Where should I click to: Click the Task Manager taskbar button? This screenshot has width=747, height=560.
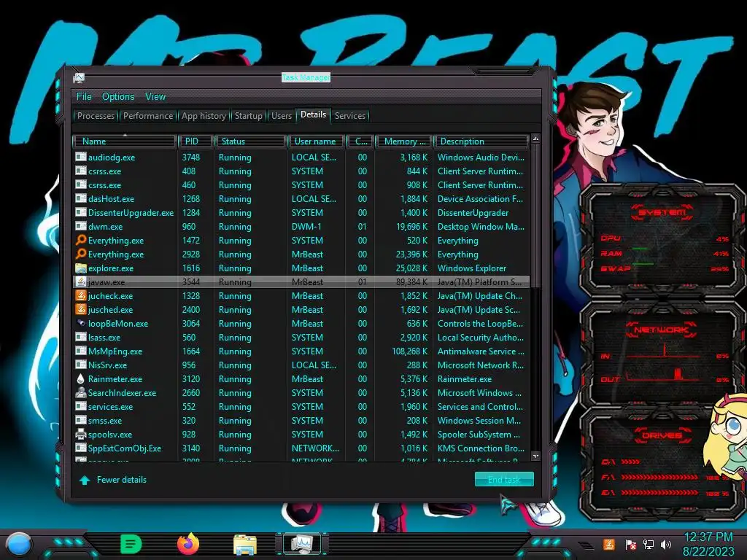click(x=302, y=544)
